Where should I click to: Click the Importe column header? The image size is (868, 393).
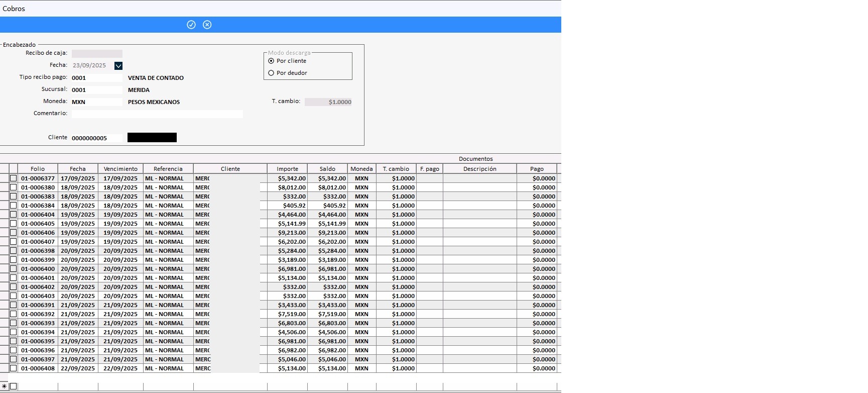(x=287, y=169)
